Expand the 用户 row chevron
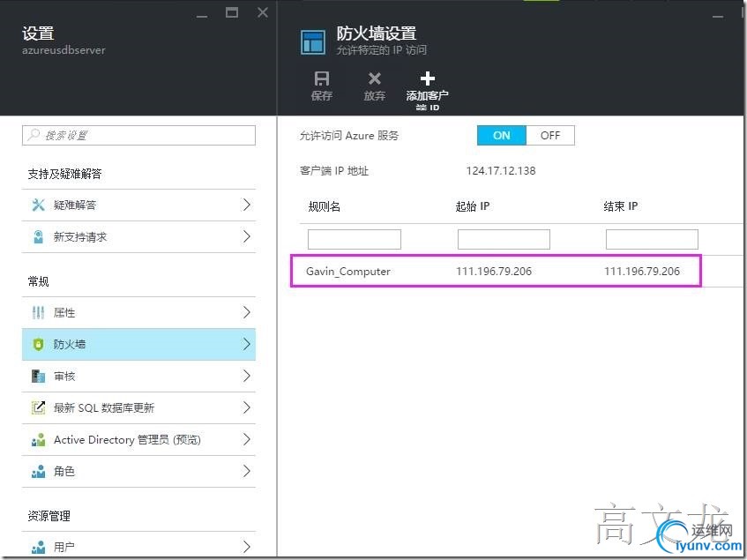The image size is (747, 560). pyautogui.click(x=246, y=547)
